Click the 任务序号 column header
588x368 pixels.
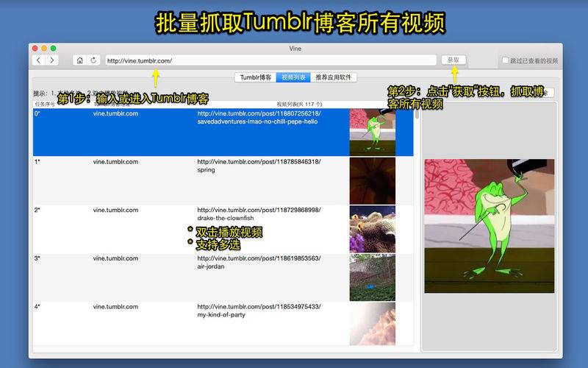point(45,104)
